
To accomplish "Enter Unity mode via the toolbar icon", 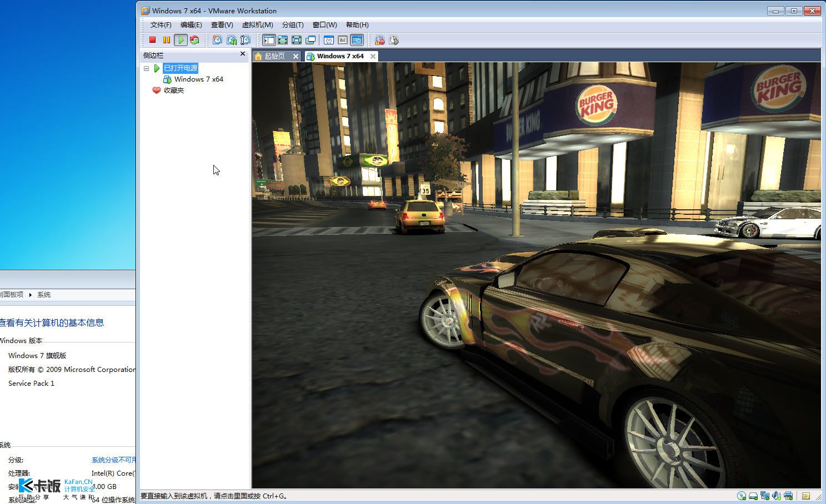I will 311,40.
